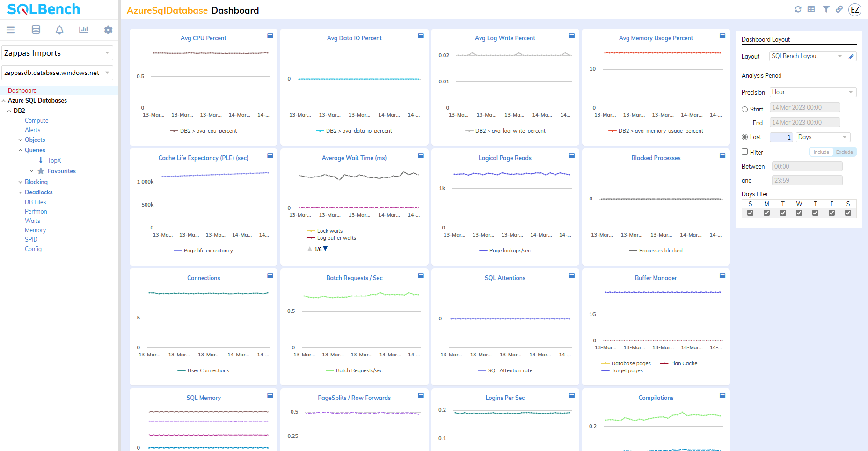The width and height of the screenshot is (868, 451).
Task: Open the DB Files tree item
Action: 35,202
